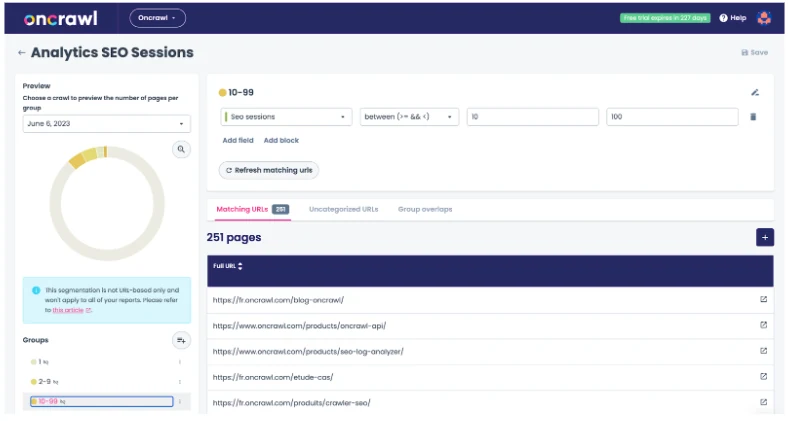Click the free trial expires badge
The height and width of the screenshot is (421, 788).
(665, 18)
